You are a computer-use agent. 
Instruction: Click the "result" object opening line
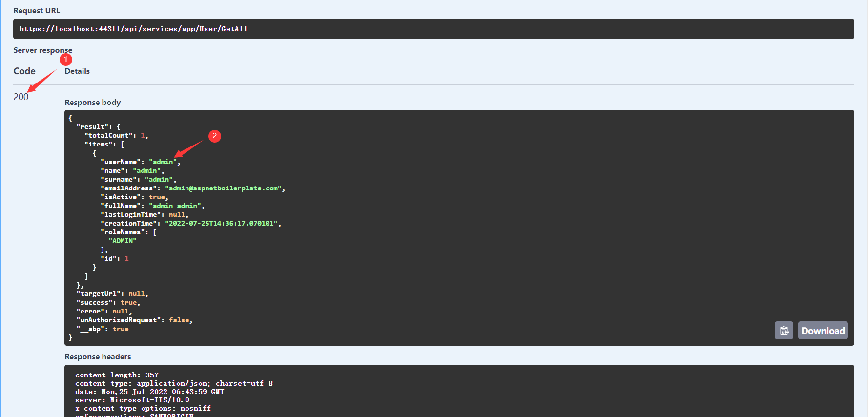click(x=98, y=127)
